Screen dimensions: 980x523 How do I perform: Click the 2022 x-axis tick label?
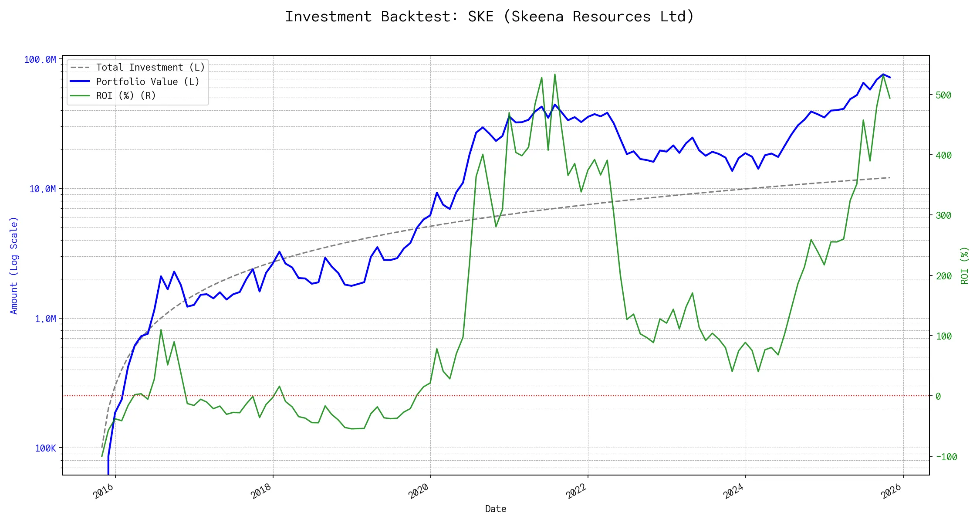[x=577, y=491]
